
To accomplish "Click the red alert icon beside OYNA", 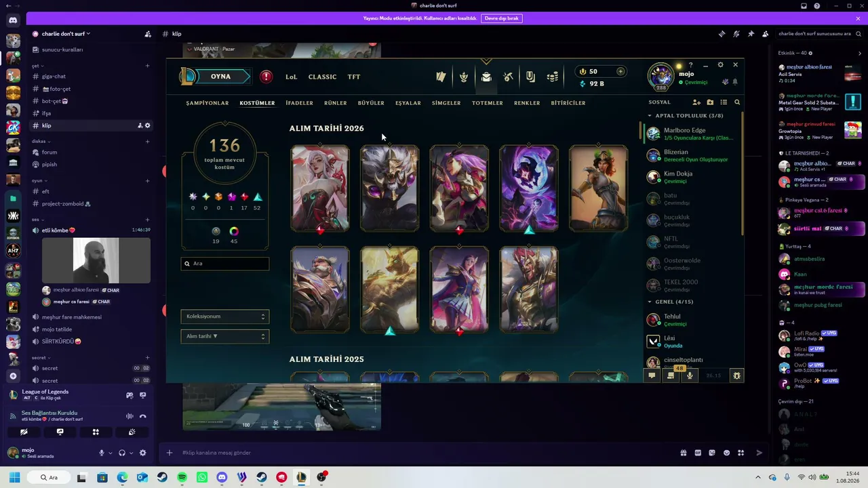I will coord(267,77).
